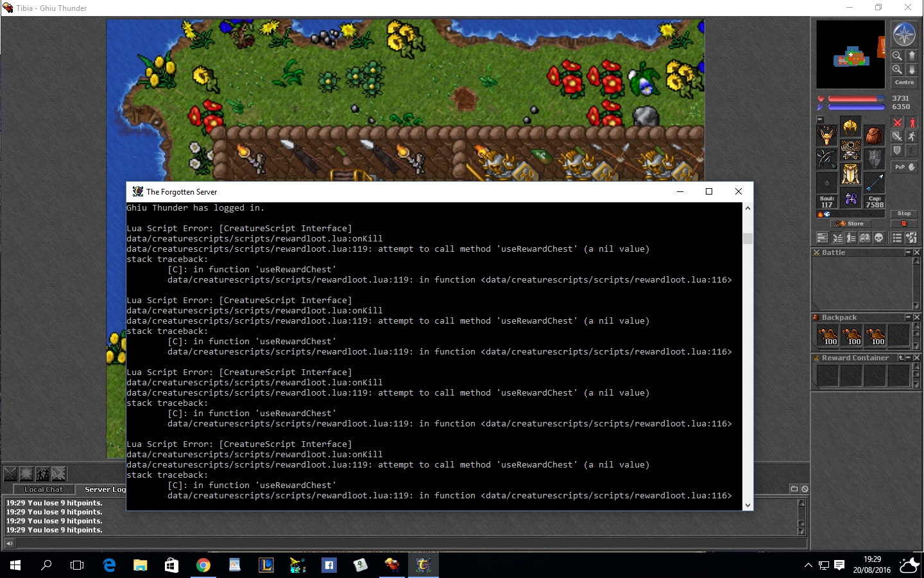Screen dimensions: 924x578
Task: Open the spellbook icon
Action: [865, 238]
